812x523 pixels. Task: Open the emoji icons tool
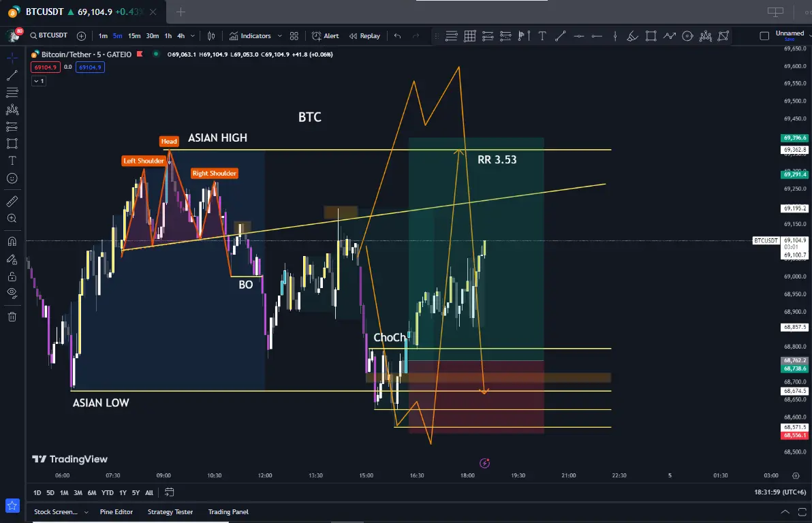(12, 178)
